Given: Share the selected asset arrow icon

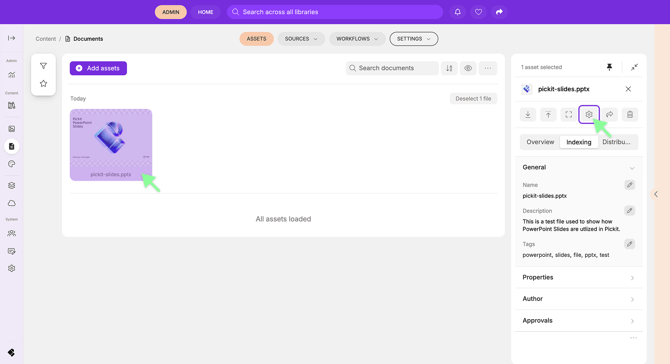Looking at the screenshot, I should [610, 114].
